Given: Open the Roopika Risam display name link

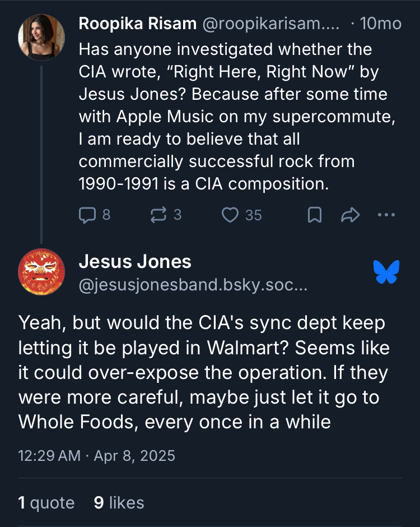Looking at the screenshot, I should [137, 24].
